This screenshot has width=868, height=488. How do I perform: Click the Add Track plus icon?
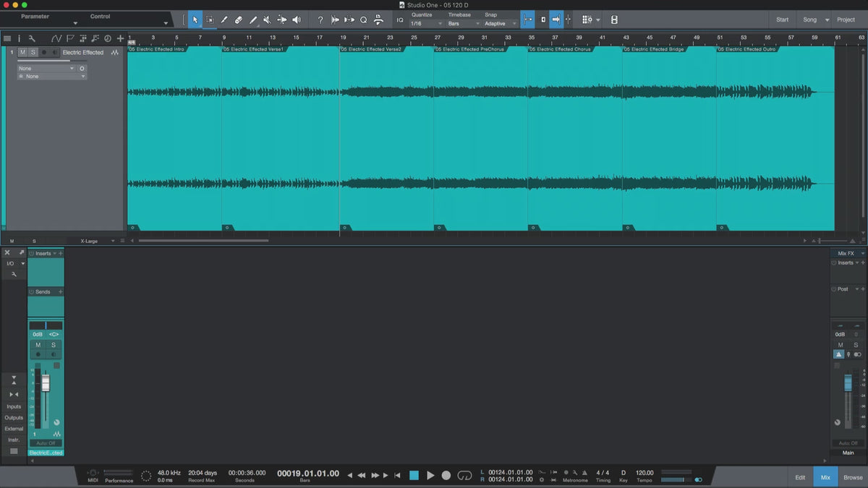click(120, 38)
